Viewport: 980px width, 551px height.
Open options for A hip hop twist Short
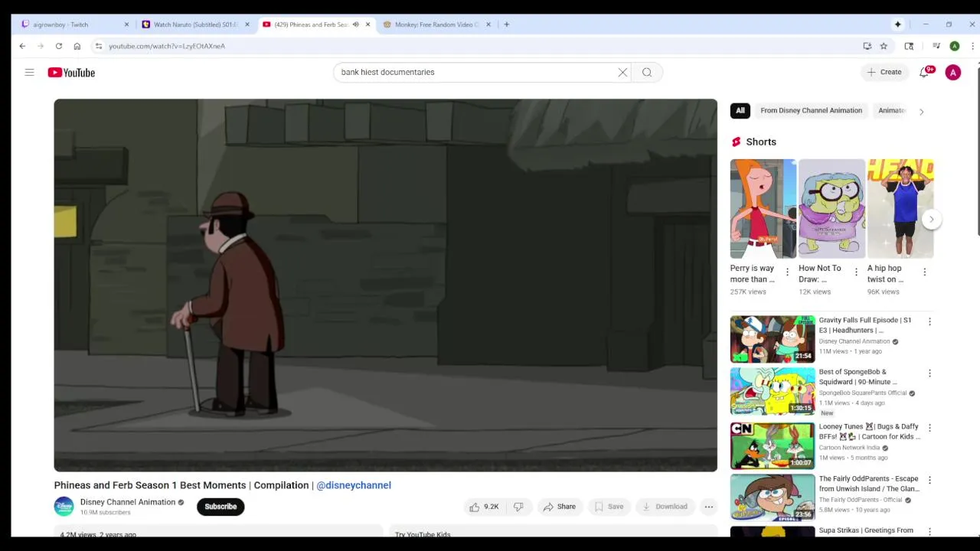coord(924,272)
